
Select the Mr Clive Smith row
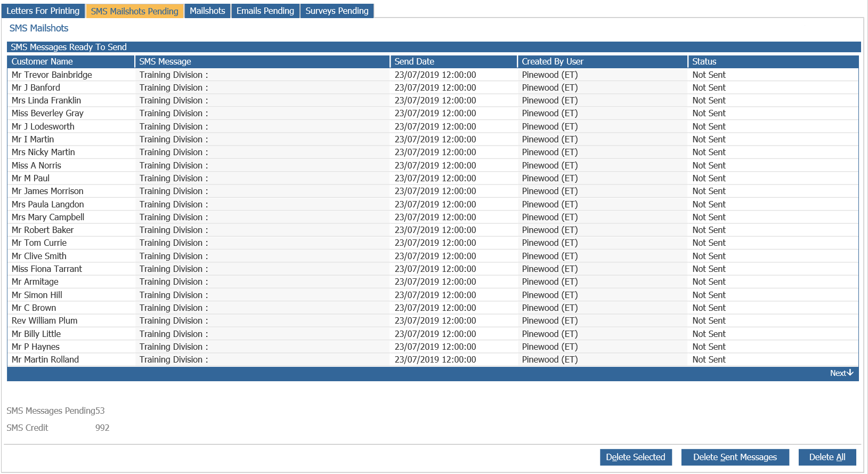click(x=433, y=256)
